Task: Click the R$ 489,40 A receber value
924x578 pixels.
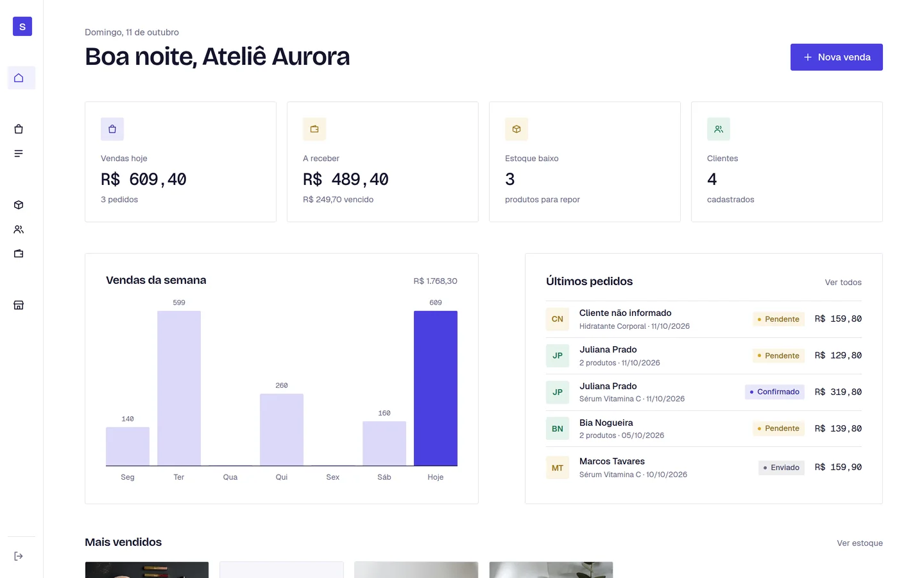Action: click(346, 179)
